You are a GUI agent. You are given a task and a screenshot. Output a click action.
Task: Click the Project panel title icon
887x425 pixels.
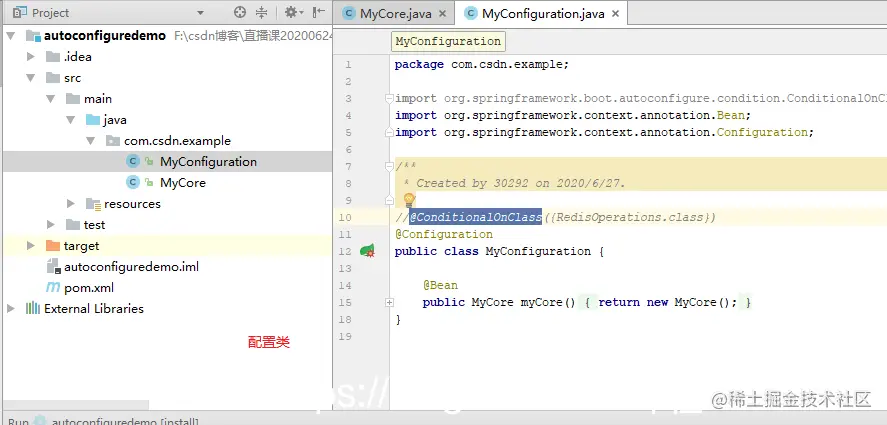[20, 12]
